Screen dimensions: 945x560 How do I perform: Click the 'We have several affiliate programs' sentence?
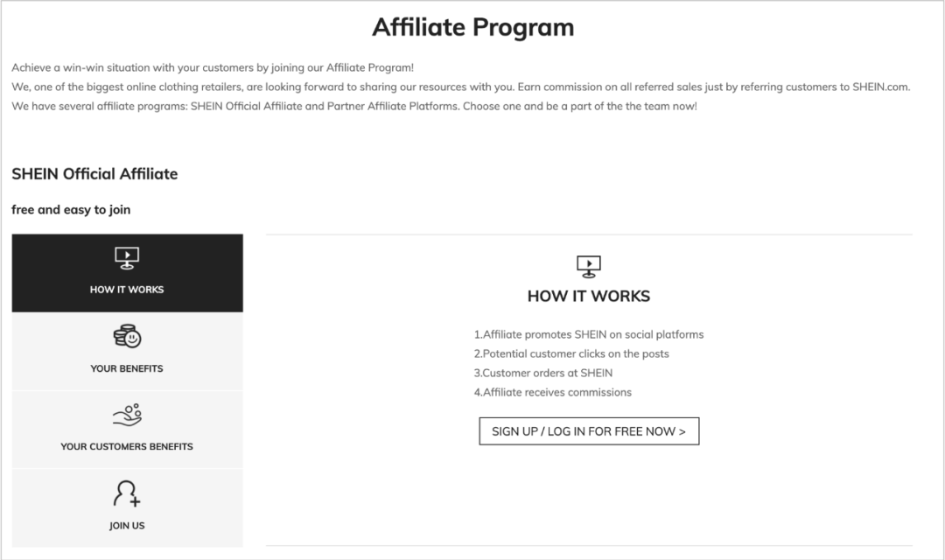click(354, 106)
